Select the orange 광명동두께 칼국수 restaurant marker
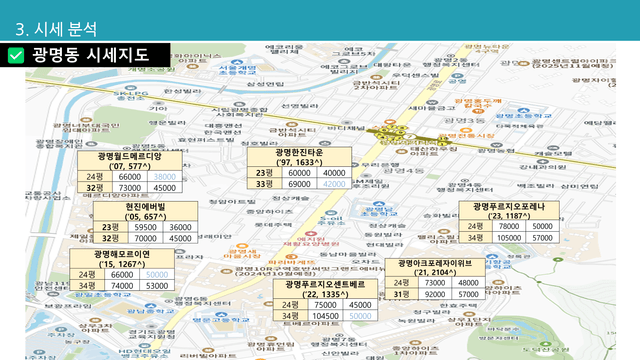Viewport: 640px width, 360px height. (x=478, y=111)
